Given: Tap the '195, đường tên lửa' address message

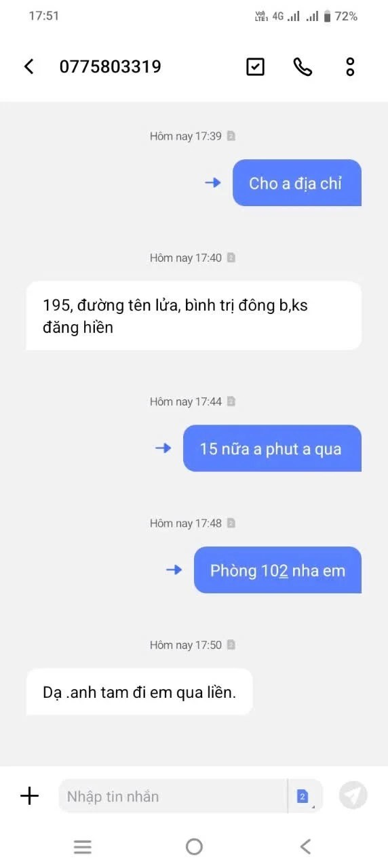Looking at the screenshot, I should pyautogui.click(x=193, y=316).
